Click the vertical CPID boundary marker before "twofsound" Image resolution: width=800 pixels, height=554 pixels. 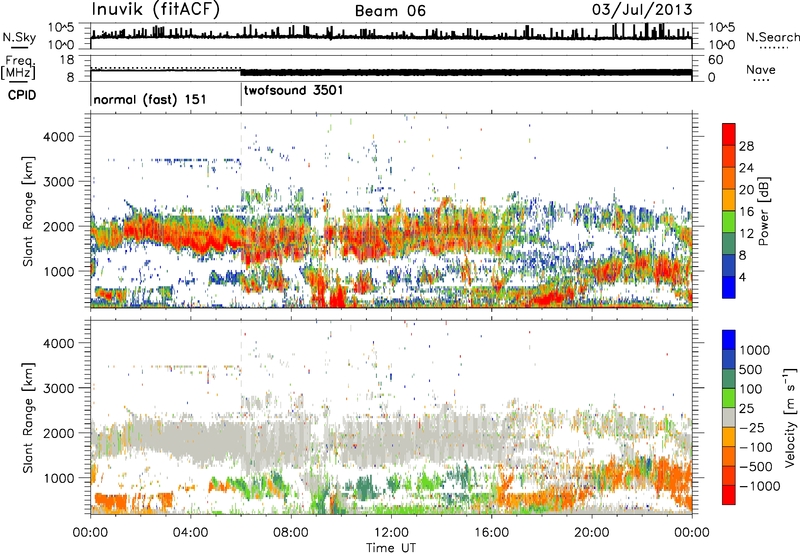(241, 96)
